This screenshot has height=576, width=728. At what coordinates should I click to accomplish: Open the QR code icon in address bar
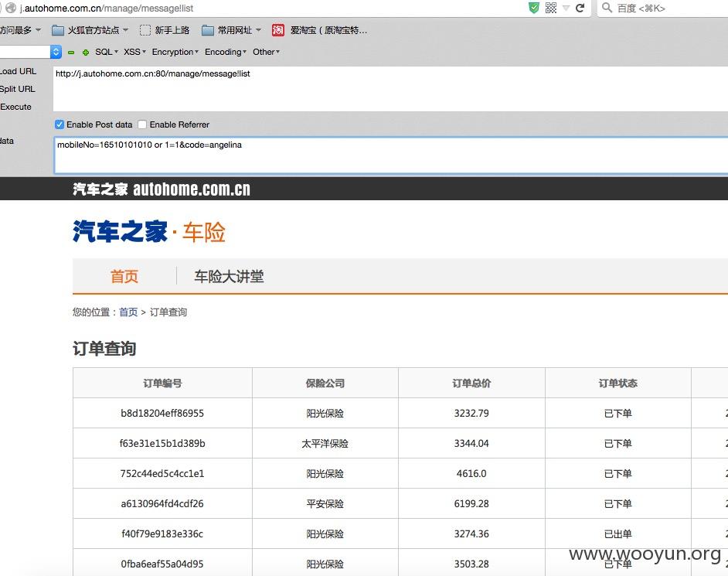pyautogui.click(x=551, y=8)
